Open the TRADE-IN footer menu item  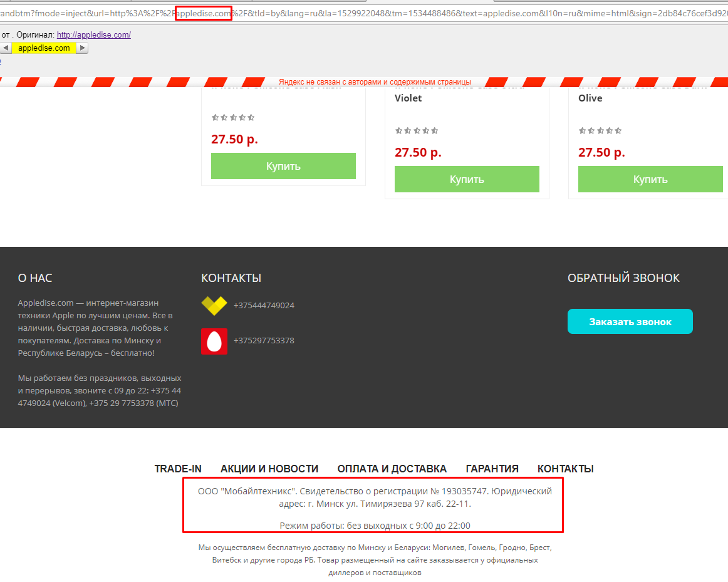(x=178, y=469)
